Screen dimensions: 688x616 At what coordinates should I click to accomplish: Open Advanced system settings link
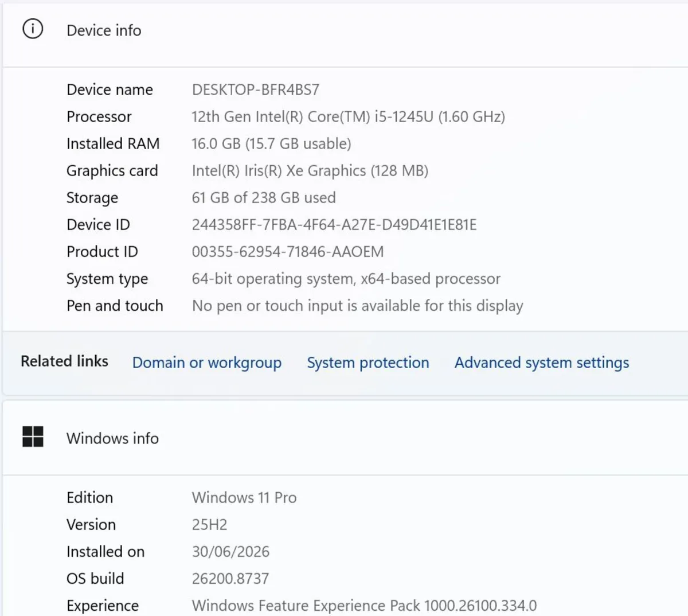tap(542, 362)
